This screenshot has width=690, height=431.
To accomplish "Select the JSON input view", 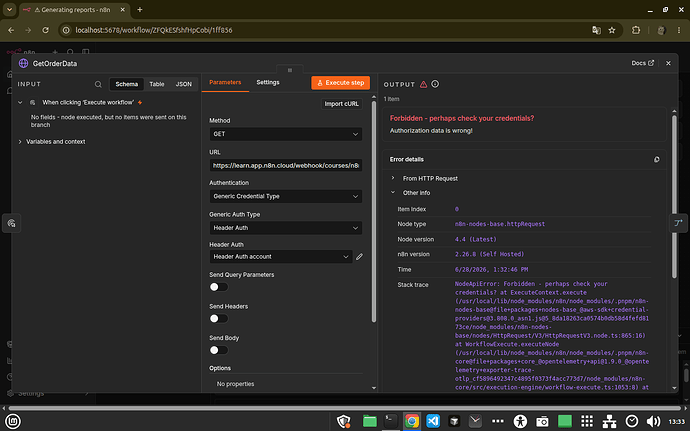I will 184,84.
